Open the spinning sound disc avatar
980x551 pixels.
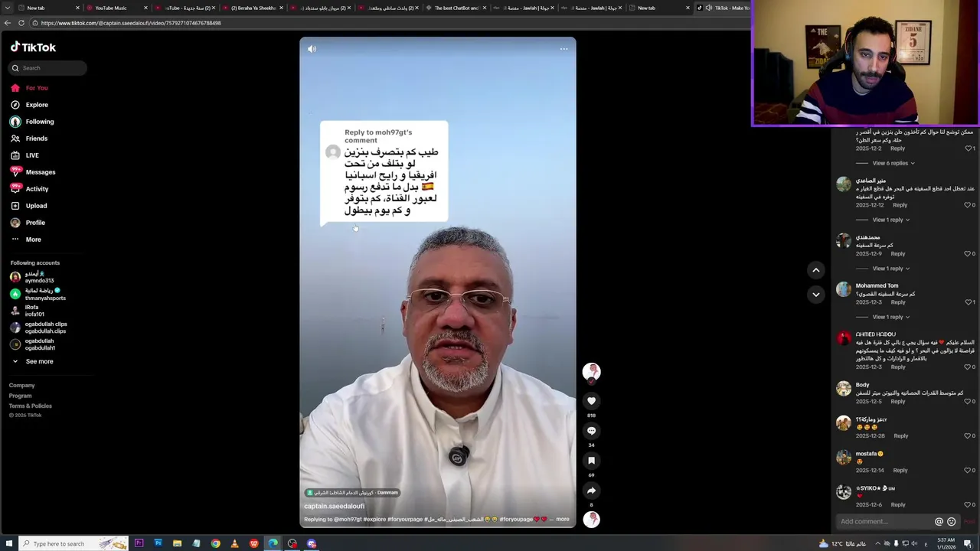[x=591, y=520]
